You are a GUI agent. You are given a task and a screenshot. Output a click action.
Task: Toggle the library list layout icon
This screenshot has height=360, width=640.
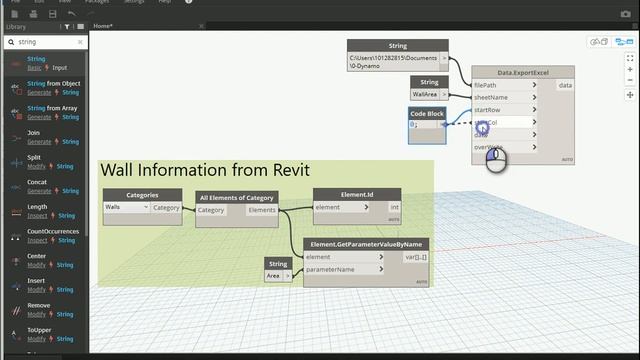[80, 27]
